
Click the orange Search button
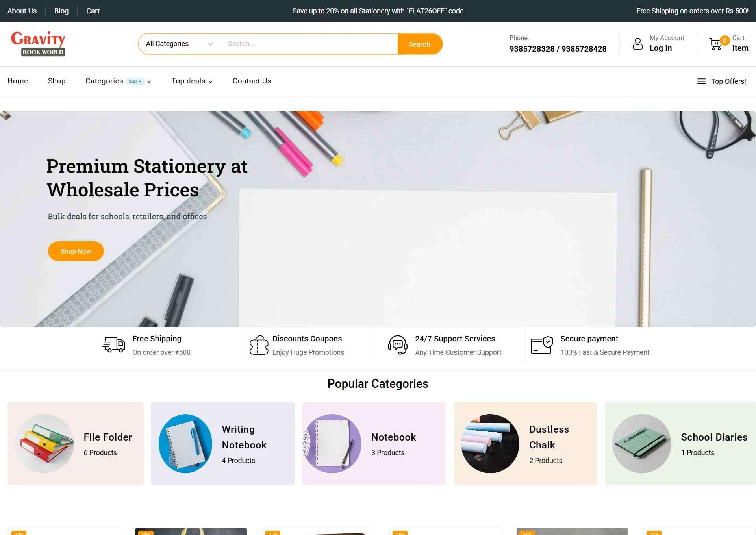coord(420,44)
